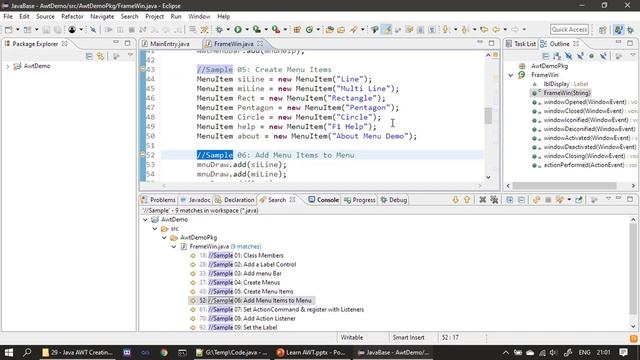Open Learn AWT.pptx PowerPoint in taskbar
640x360 pixels.
311,352
